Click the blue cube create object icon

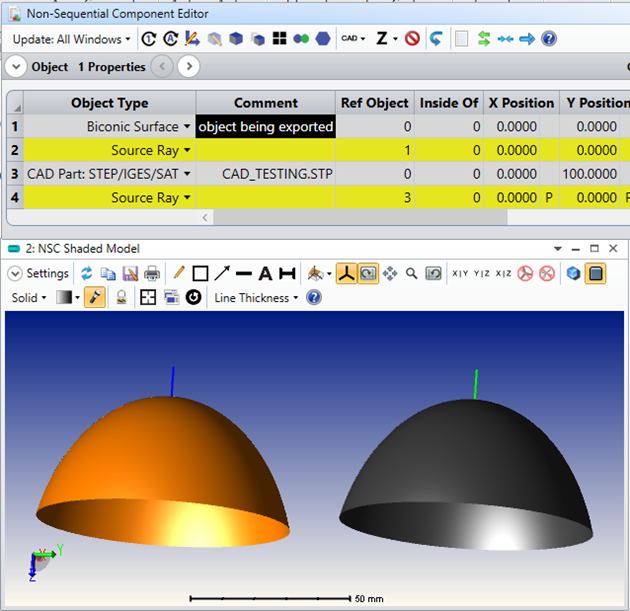pyautogui.click(x=236, y=39)
